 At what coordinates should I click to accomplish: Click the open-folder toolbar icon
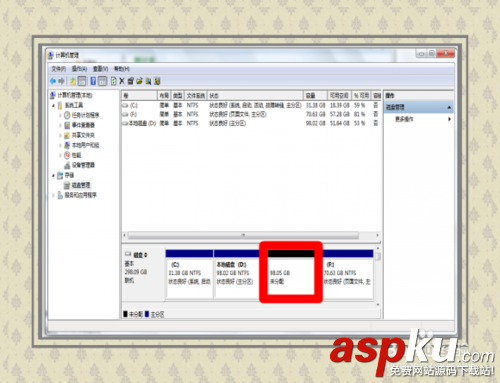tap(139, 81)
